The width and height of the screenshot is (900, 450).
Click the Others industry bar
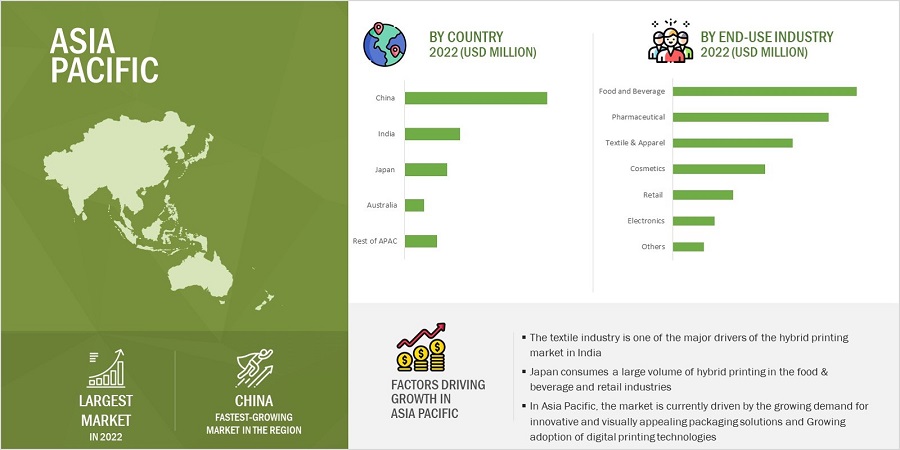click(x=688, y=247)
